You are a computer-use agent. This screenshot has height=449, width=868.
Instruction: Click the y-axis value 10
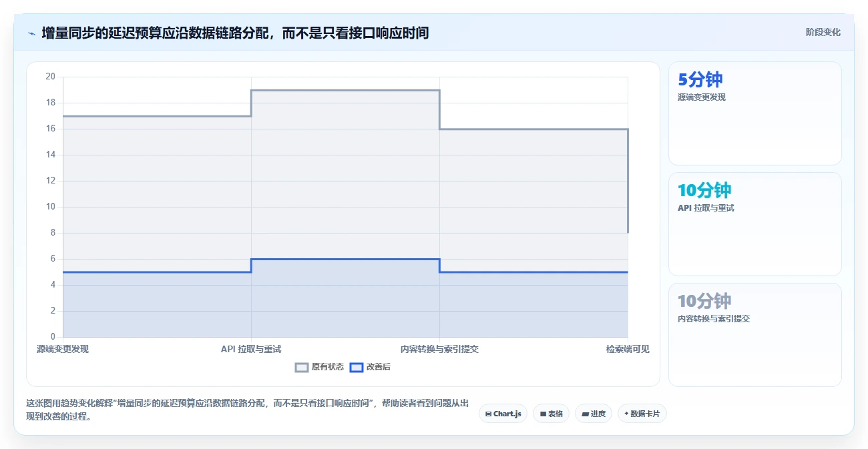(51, 207)
